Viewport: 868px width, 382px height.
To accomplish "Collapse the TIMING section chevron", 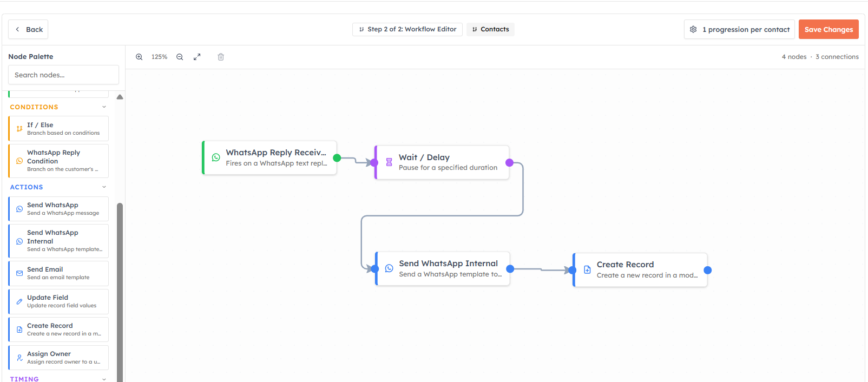I will click(x=104, y=379).
